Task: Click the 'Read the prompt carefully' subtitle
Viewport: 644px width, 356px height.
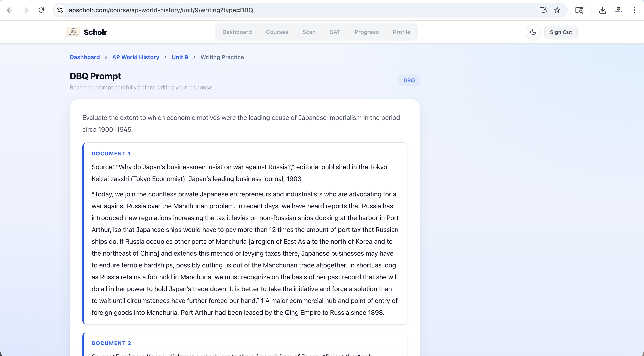Action: click(x=141, y=87)
